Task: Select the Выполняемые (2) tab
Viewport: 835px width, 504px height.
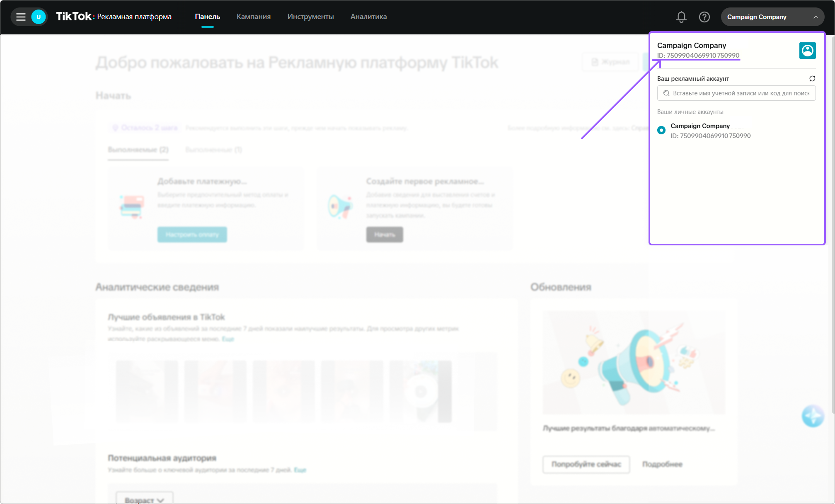Action: click(138, 150)
